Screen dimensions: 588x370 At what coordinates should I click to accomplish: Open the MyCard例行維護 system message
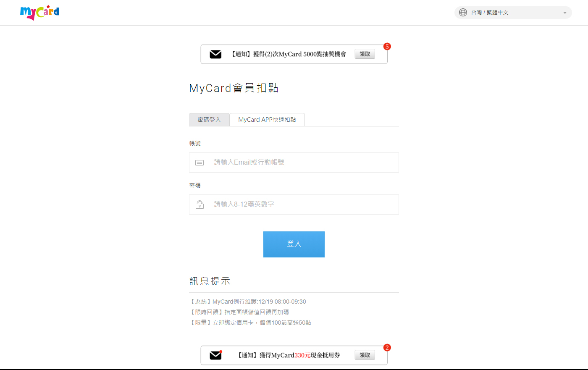(x=248, y=302)
